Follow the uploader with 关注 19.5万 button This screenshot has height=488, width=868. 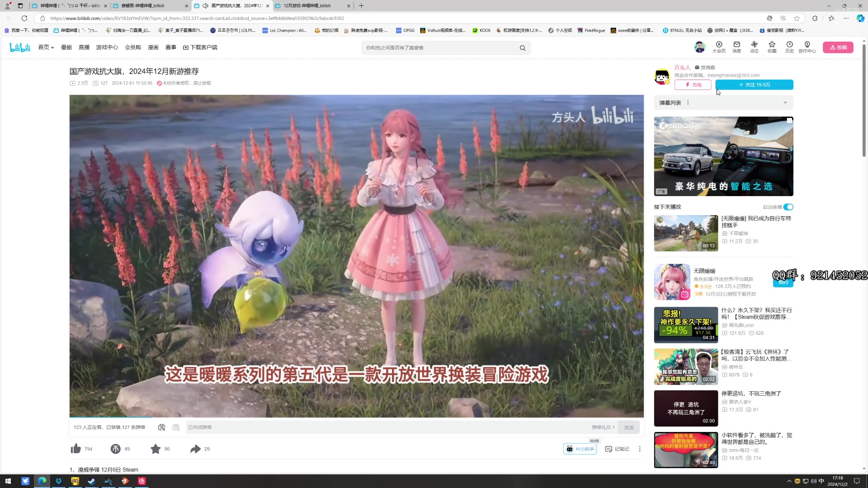pos(754,85)
